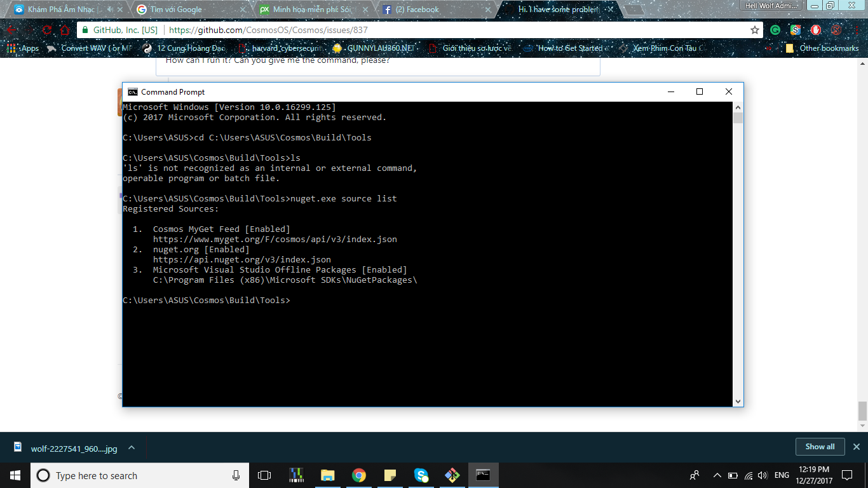Screen dimensions: 868x488
Task: Maximize the Command Prompt window
Action: [700, 91]
